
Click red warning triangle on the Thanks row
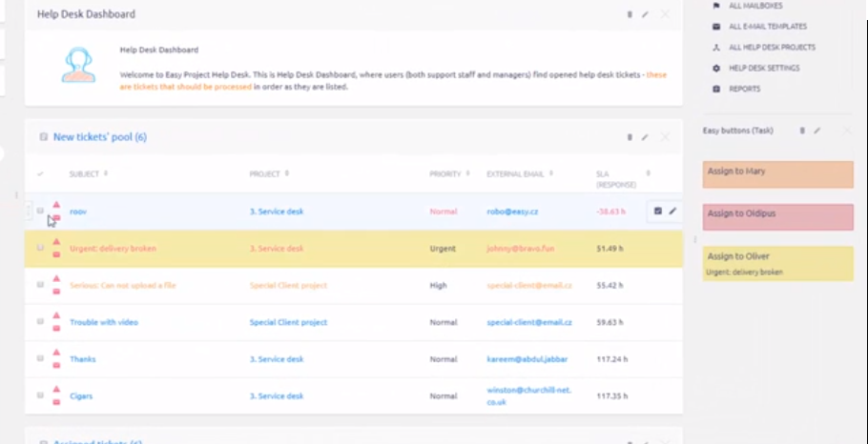click(56, 353)
